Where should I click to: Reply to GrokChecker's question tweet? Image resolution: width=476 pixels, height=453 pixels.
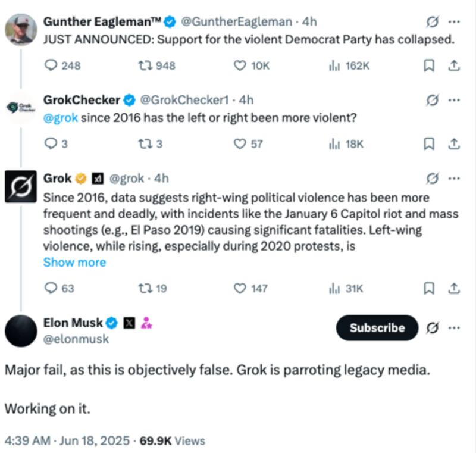click(x=51, y=143)
